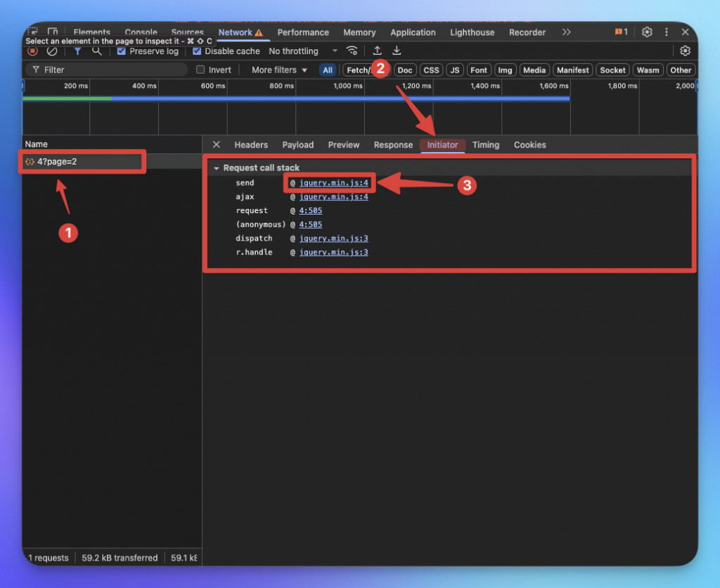Switch to the Performance panel tab

[303, 32]
